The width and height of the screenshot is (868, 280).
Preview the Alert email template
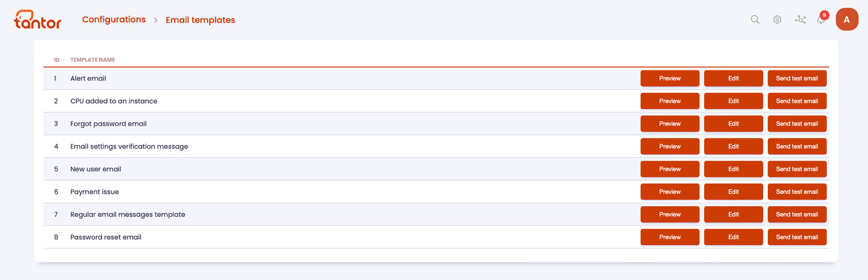[670, 79]
